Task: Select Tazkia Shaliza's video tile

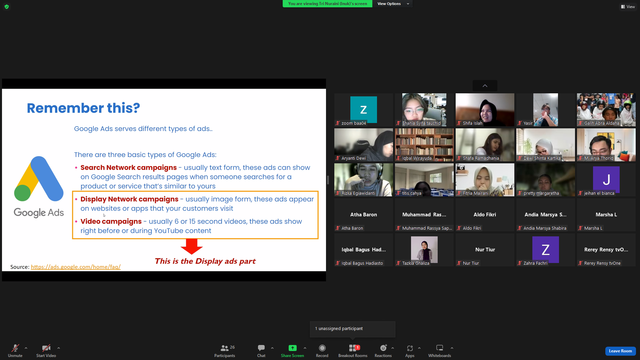Action: pos(424,250)
